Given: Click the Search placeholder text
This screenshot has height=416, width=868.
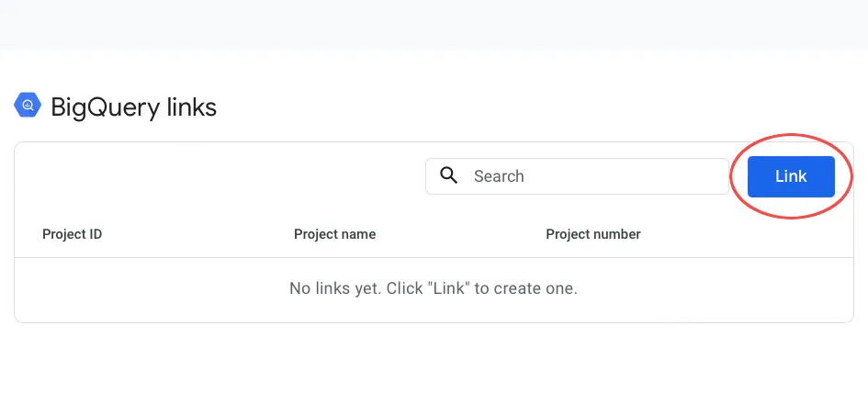Looking at the screenshot, I should (x=499, y=176).
